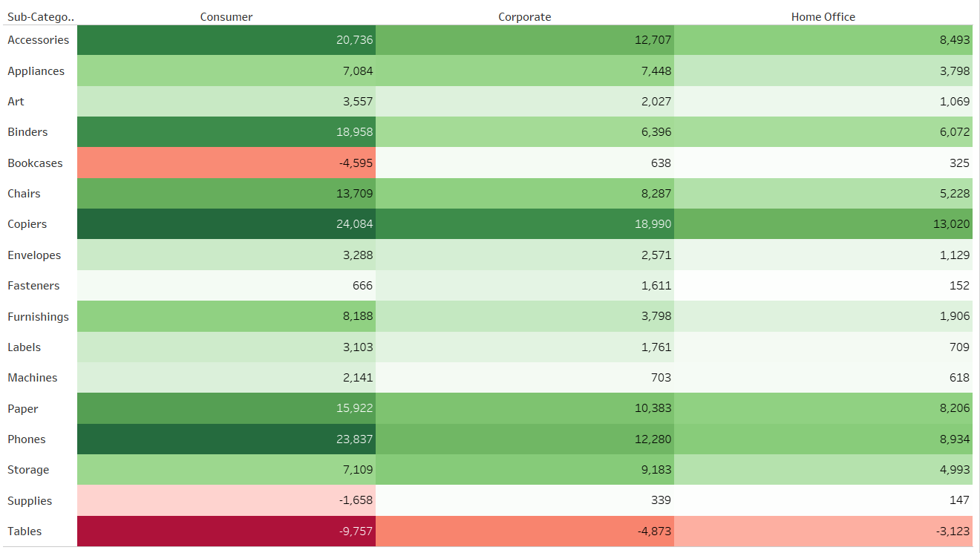Select the Accessories row label

coord(39,40)
